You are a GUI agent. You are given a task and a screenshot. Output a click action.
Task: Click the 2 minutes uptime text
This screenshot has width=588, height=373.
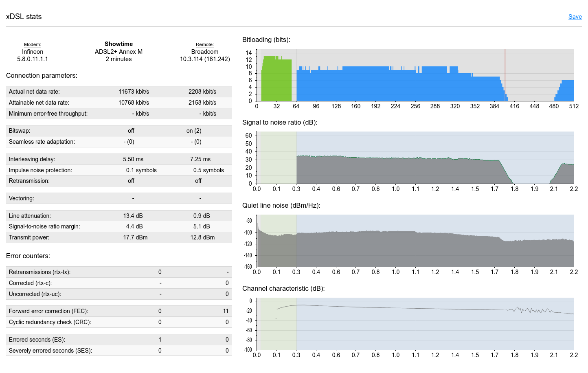[x=118, y=59]
